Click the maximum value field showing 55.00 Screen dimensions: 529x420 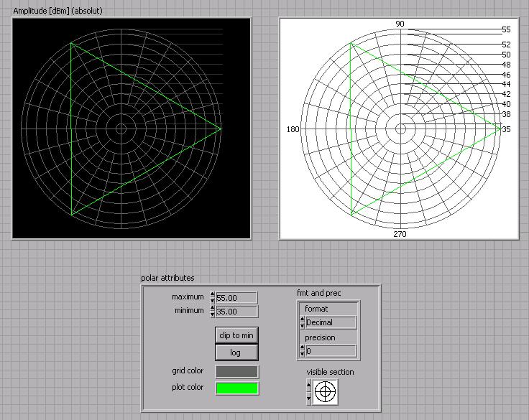tap(236, 297)
